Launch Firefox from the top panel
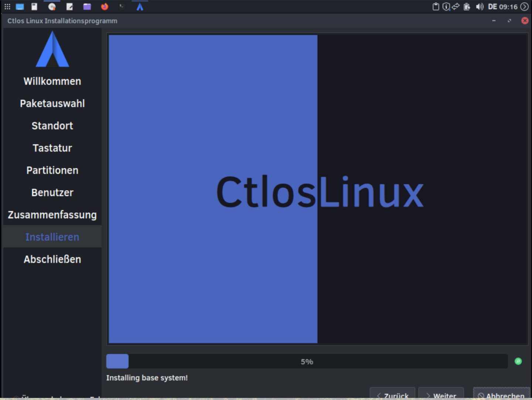 pyautogui.click(x=105, y=7)
